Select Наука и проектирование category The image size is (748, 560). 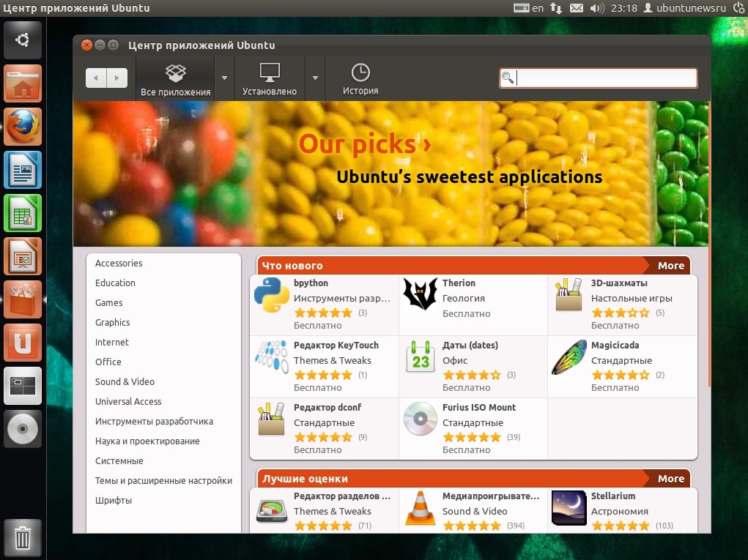click(147, 441)
